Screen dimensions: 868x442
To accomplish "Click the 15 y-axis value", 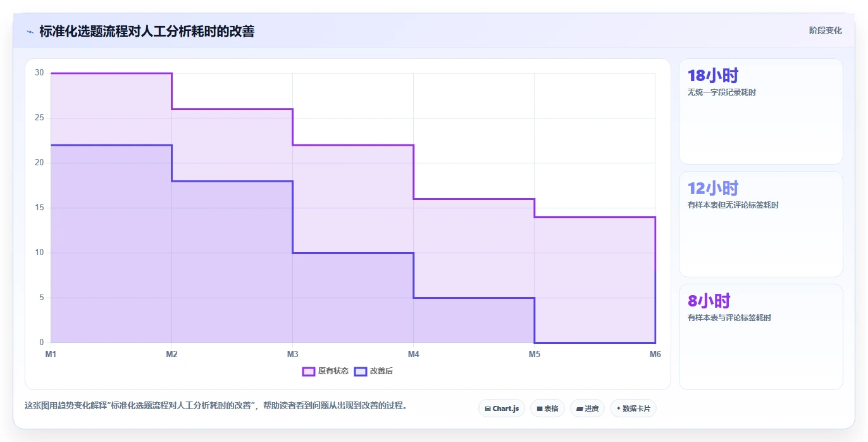I will click(x=39, y=208).
